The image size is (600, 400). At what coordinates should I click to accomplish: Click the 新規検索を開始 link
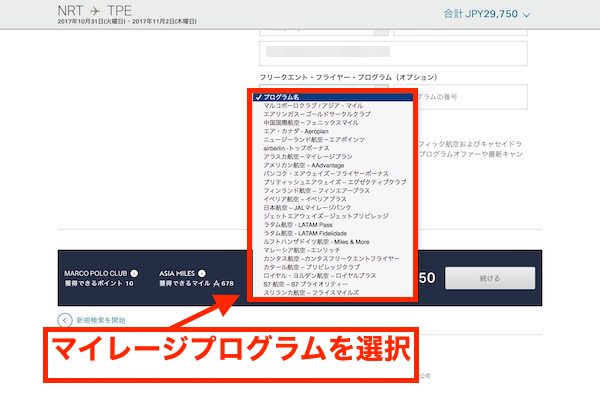101,320
